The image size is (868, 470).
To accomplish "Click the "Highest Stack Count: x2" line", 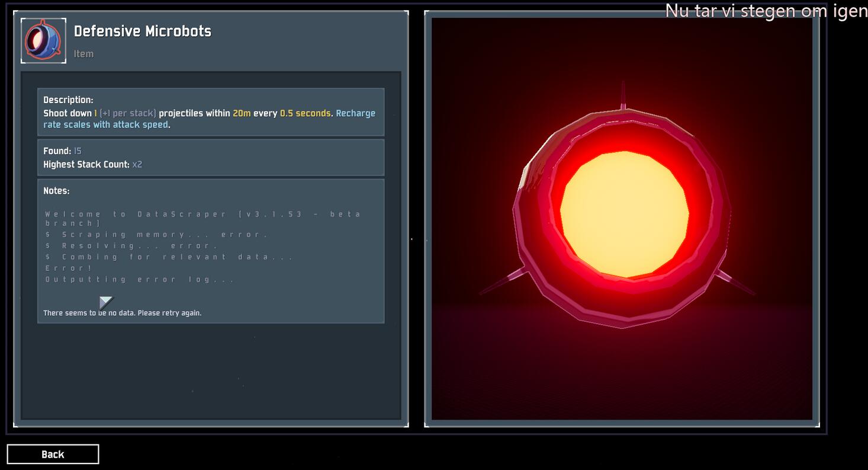I will click(92, 165).
